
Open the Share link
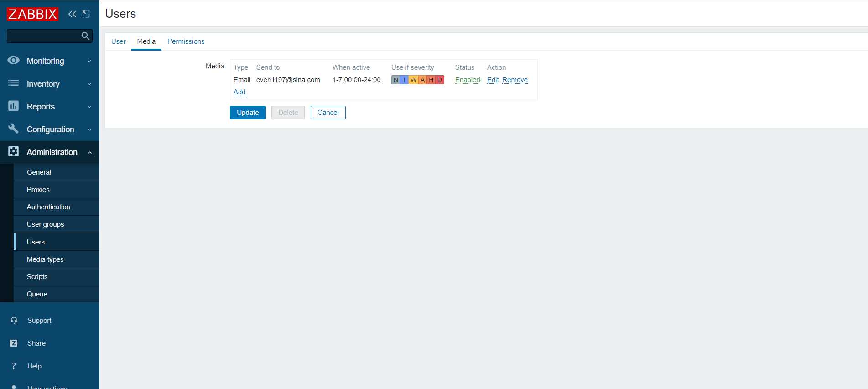pyautogui.click(x=36, y=343)
